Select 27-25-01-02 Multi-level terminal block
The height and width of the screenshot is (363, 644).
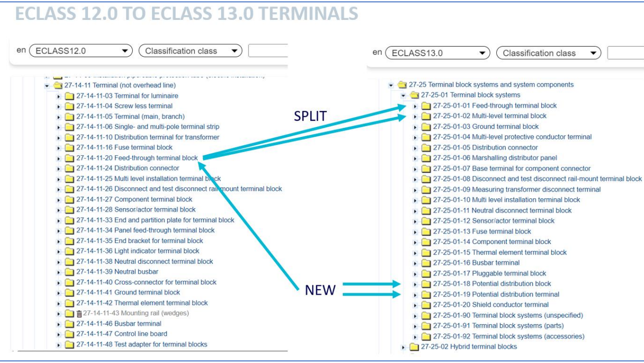pos(489,116)
